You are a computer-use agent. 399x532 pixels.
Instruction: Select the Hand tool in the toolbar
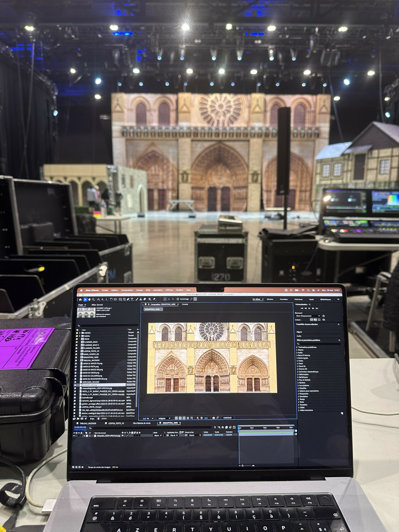click(89, 299)
